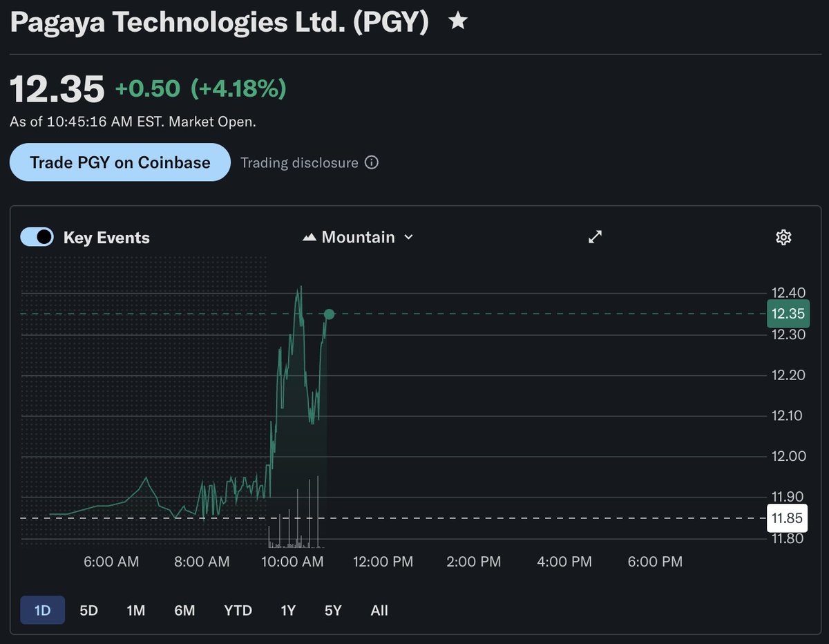Click Trade PGY on Coinbase button

120,162
